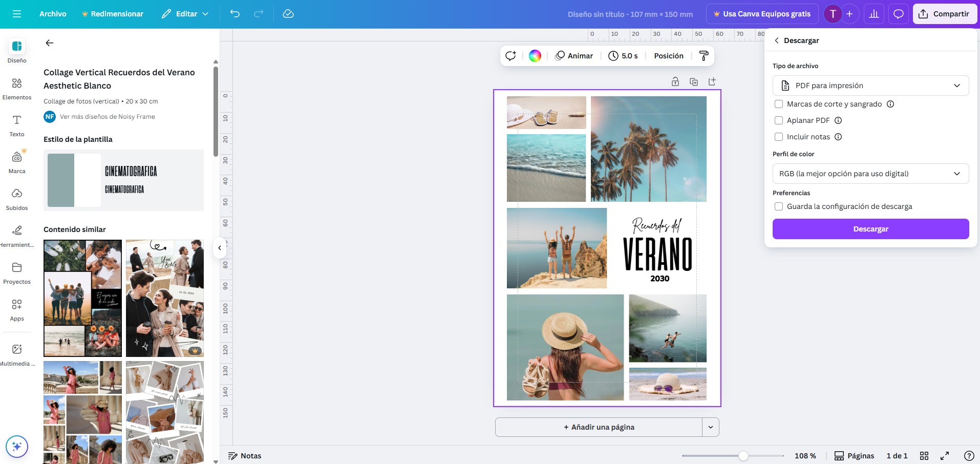Click the rainbow background color swatch
Image resolution: width=980 pixels, height=464 pixels.
(x=535, y=56)
